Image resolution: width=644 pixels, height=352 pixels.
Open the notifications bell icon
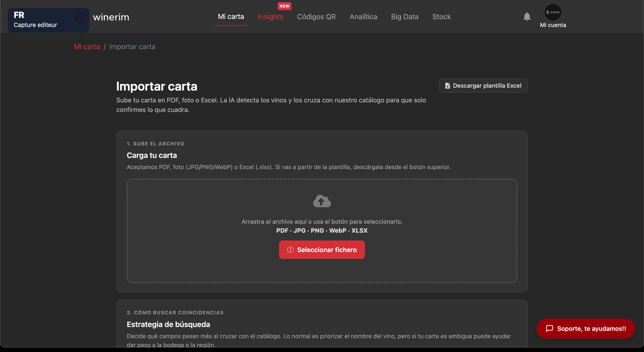pyautogui.click(x=527, y=17)
